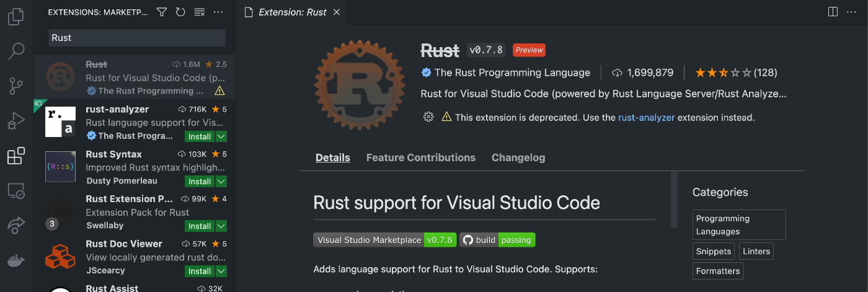Install the Rust Syntax extension
The image size is (868, 292).
coord(200,181)
